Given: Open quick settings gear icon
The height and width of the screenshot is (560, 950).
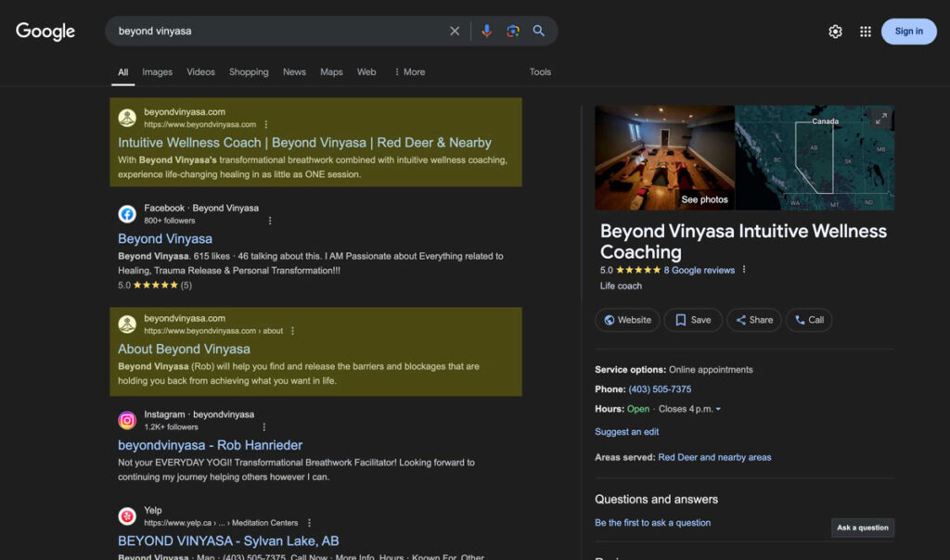Looking at the screenshot, I should 835,32.
